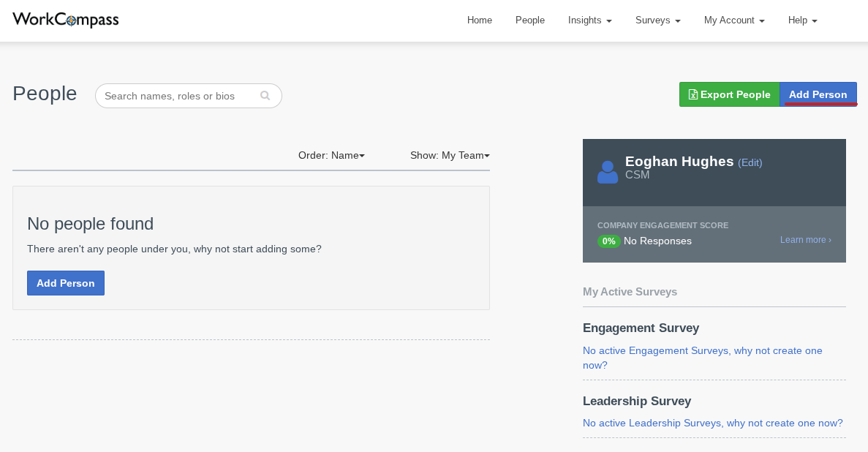868x452 pixels.
Task: Open the Learn more link
Action: tap(805, 240)
